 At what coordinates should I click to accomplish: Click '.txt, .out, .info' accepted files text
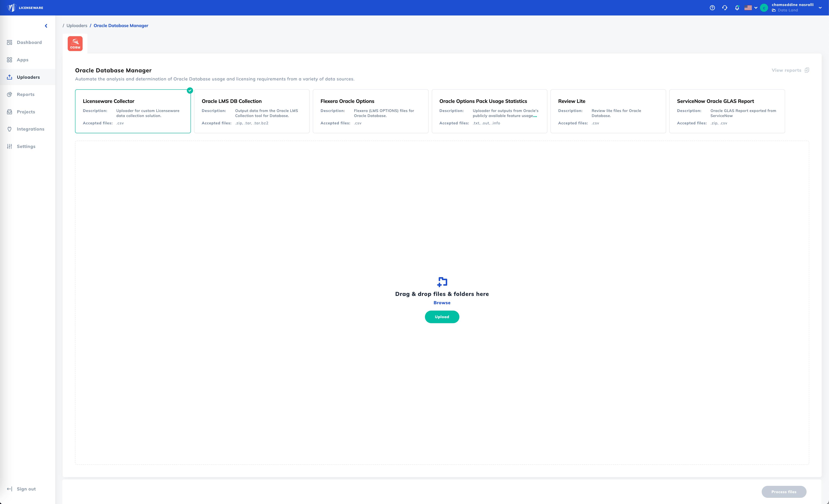[486, 123]
